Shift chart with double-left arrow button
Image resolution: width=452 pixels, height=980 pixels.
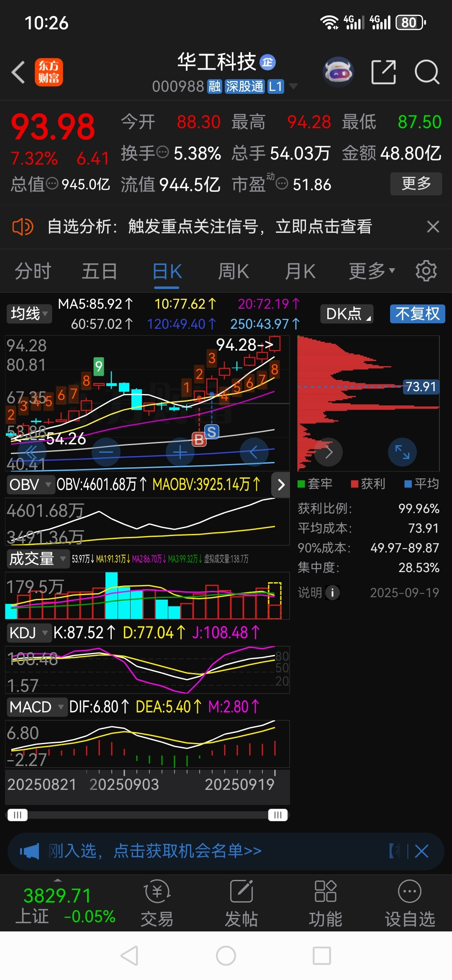click(31, 452)
